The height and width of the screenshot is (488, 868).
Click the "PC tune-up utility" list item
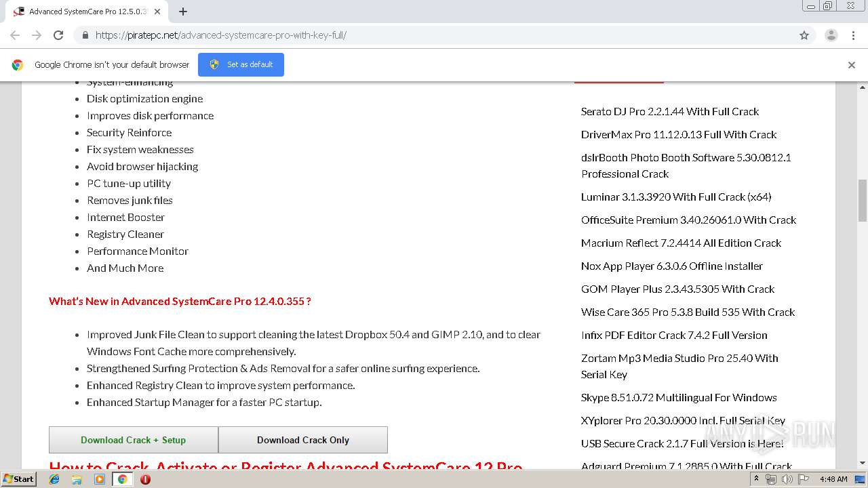[x=129, y=184]
